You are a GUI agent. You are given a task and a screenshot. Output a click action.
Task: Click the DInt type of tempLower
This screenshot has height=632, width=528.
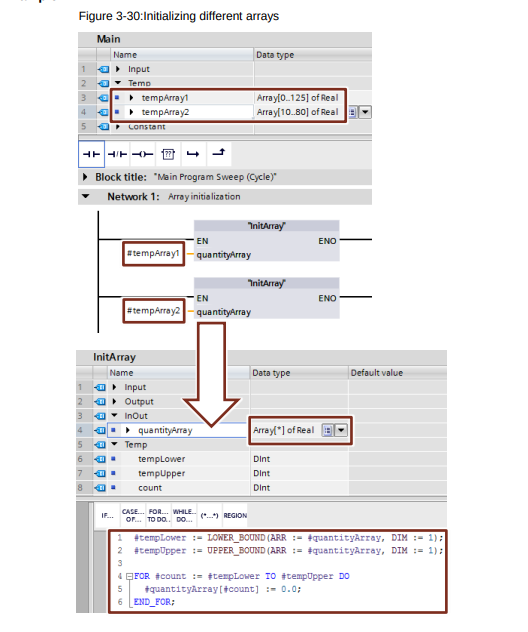(x=262, y=459)
